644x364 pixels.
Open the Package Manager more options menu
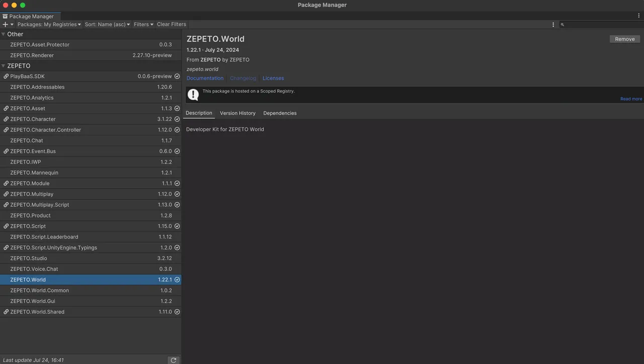[553, 24]
